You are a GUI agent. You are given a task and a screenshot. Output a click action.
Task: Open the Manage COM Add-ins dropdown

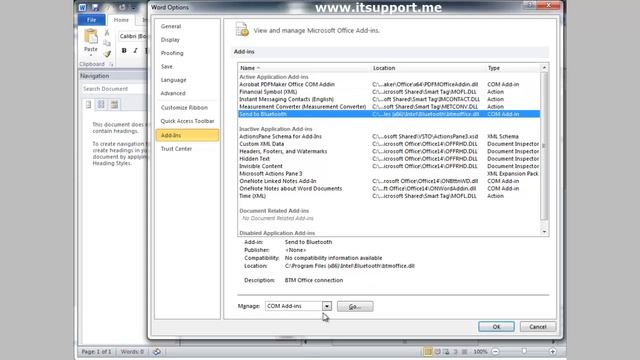pos(327,306)
